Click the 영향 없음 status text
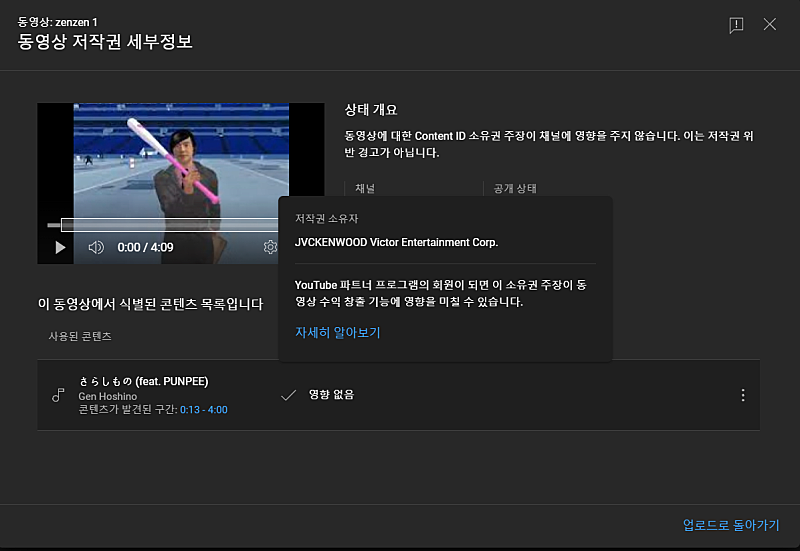The height and width of the screenshot is (551, 800). click(x=332, y=394)
